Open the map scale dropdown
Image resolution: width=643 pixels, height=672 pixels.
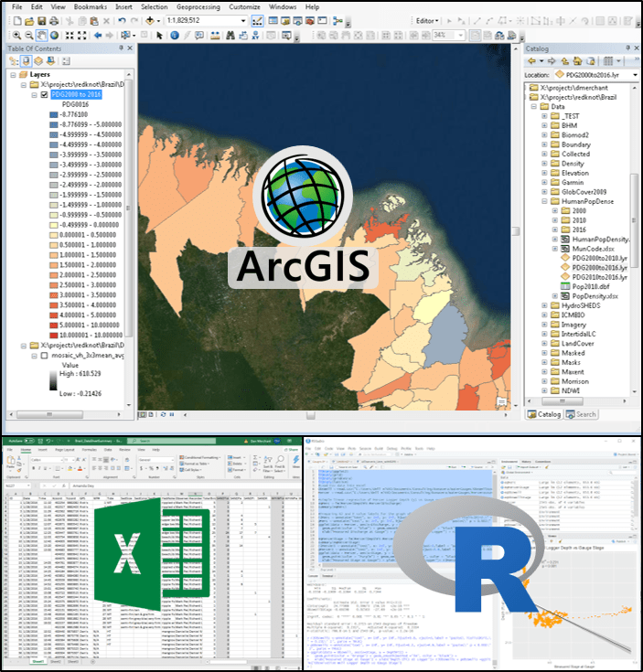point(242,21)
